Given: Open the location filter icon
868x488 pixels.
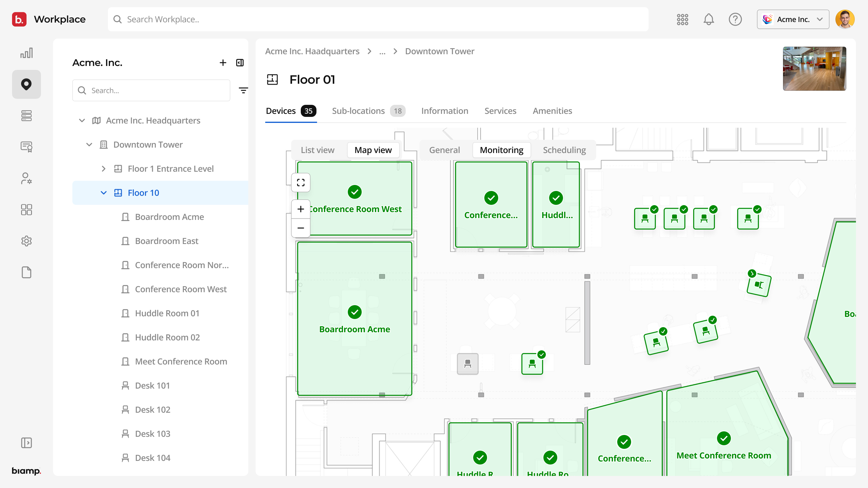Looking at the screenshot, I should (x=243, y=90).
